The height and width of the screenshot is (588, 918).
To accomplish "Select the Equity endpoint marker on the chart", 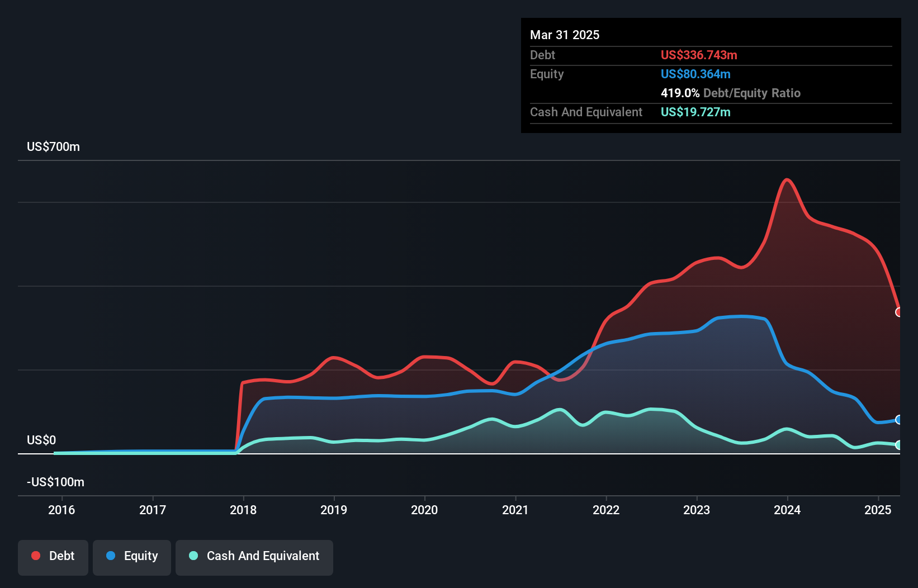I will click(x=900, y=419).
